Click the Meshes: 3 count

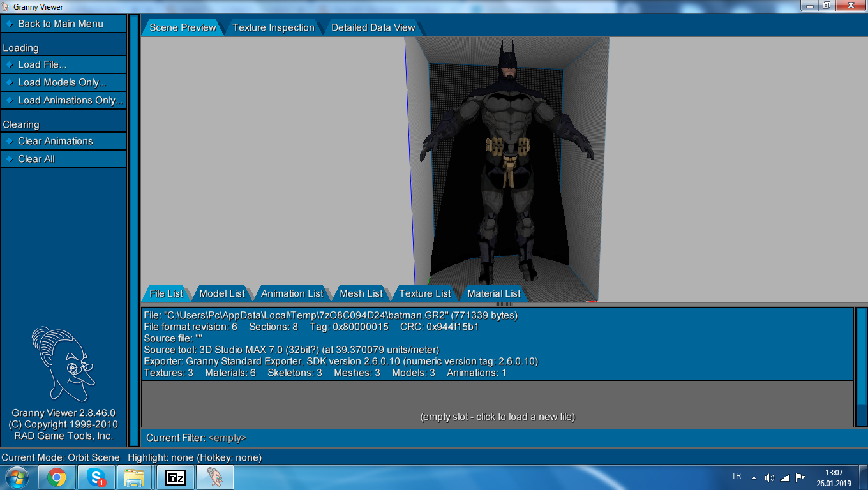pos(357,373)
